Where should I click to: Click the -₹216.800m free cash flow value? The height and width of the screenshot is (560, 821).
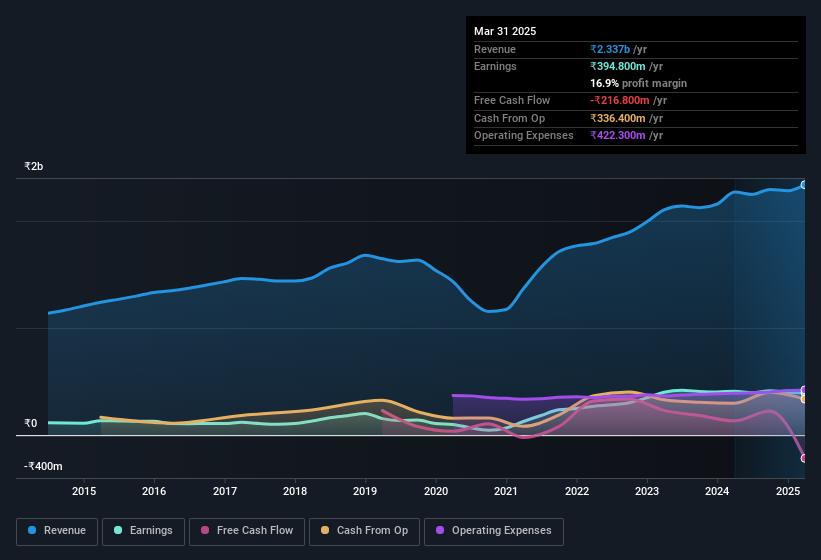click(620, 100)
